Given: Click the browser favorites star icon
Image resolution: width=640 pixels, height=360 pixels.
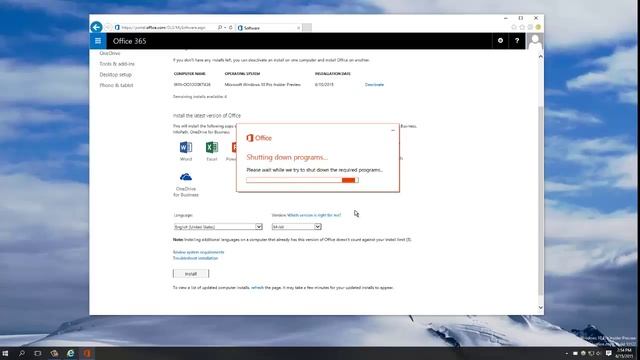Looking at the screenshot, I should point(522,27).
